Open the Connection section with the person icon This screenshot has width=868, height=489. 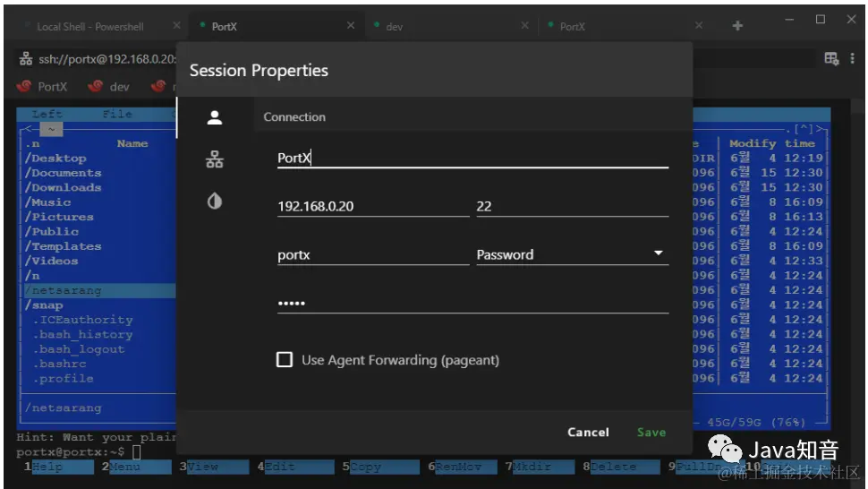[215, 117]
